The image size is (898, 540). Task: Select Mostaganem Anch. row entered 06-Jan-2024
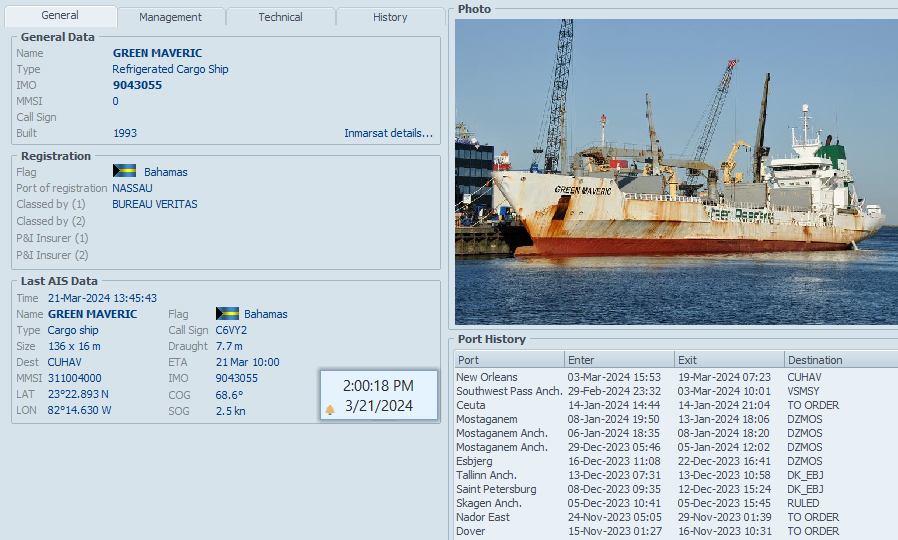click(676, 433)
